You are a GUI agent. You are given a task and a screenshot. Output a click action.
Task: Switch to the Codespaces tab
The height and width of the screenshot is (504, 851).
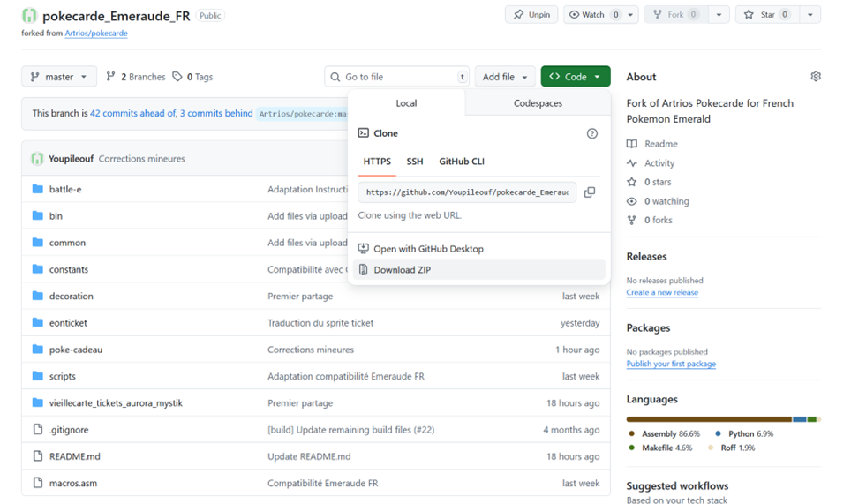[538, 103]
